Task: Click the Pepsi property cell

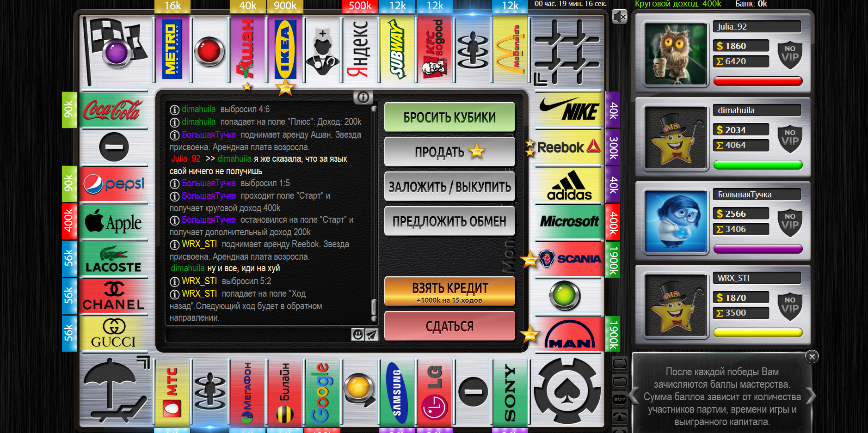Action: (x=114, y=184)
